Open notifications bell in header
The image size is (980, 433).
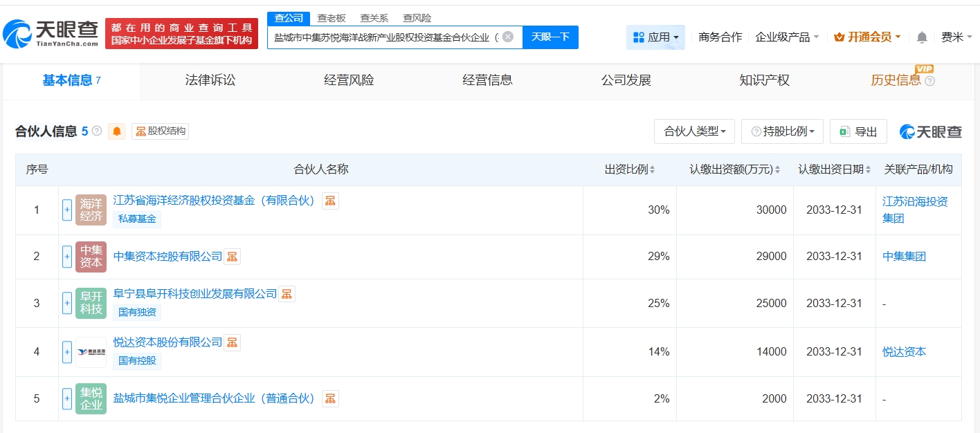coord(922,37)
